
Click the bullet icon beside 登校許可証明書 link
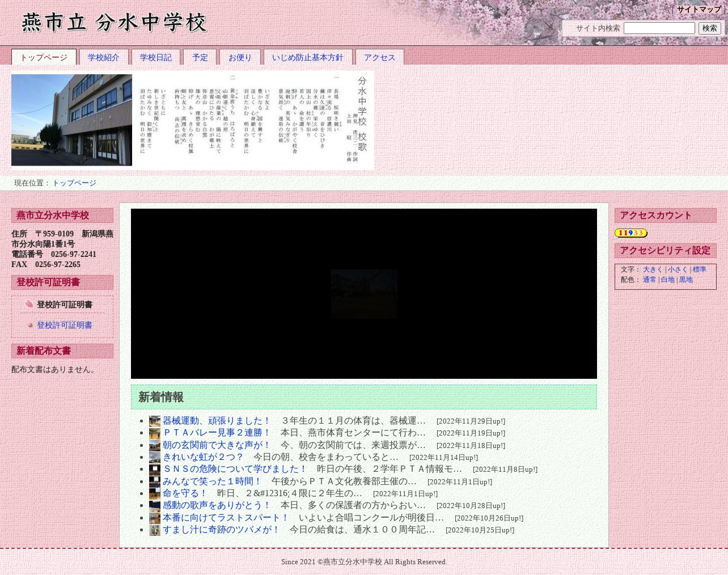click(x=31, y=325)
